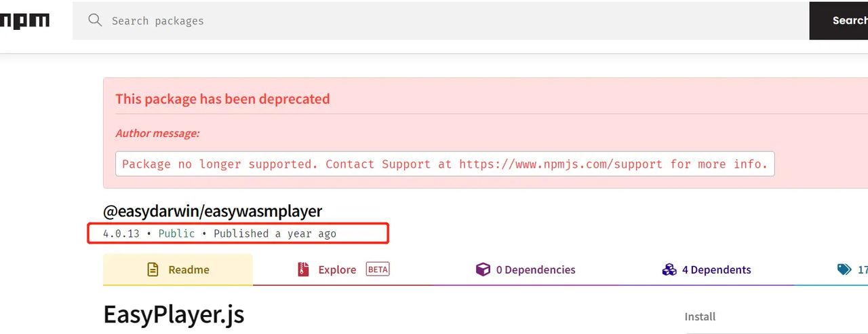Click the @easydarwin/easywasmplayer package title
The image size is (868, 334).
click(x=212, y=211)
